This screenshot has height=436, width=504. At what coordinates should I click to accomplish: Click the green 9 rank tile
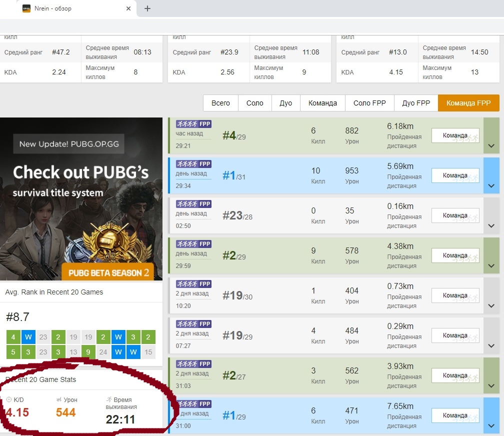coord(88,352)
